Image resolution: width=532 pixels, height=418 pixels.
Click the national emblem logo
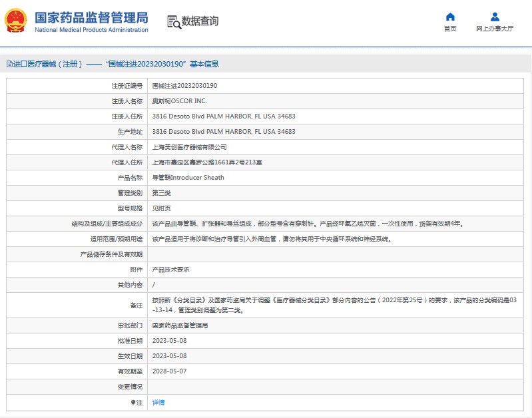pos(15,21)
